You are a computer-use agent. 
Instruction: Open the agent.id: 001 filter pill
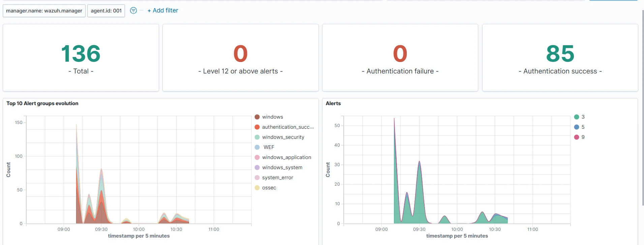[x=106, y=11]
